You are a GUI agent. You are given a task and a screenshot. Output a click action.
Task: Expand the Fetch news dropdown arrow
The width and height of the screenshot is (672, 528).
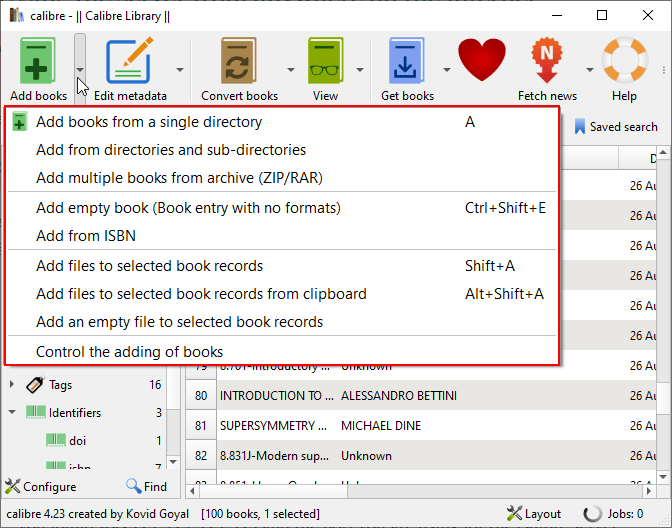click(590, 69)
